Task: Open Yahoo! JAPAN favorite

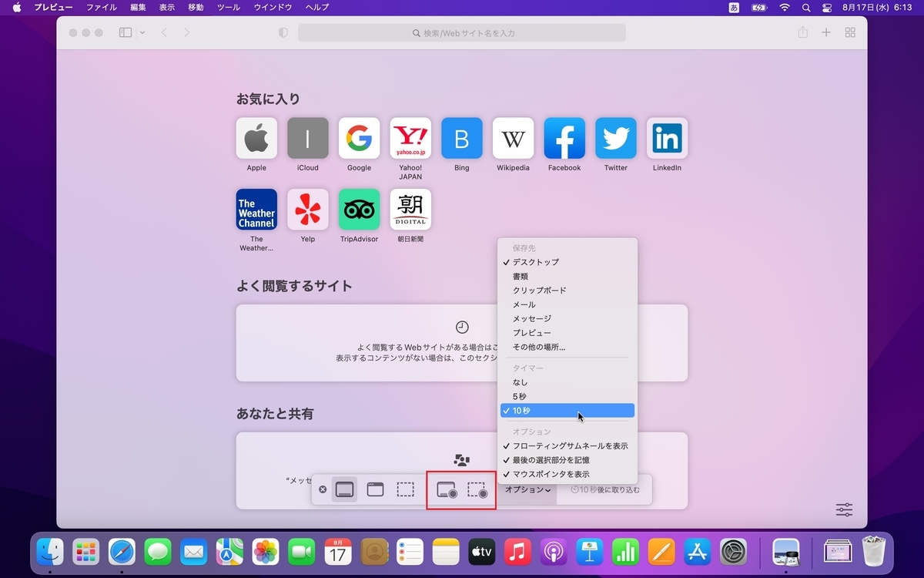Action: [x=410, y=138]
